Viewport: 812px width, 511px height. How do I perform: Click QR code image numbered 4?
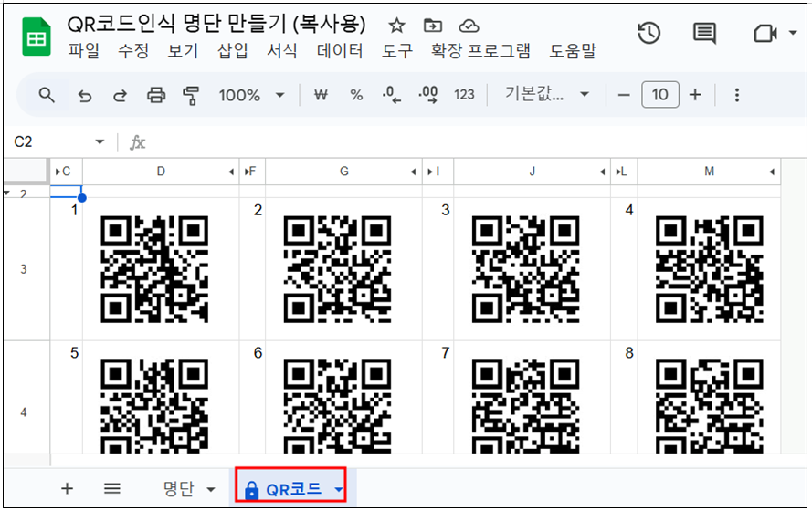pos(710,269)
